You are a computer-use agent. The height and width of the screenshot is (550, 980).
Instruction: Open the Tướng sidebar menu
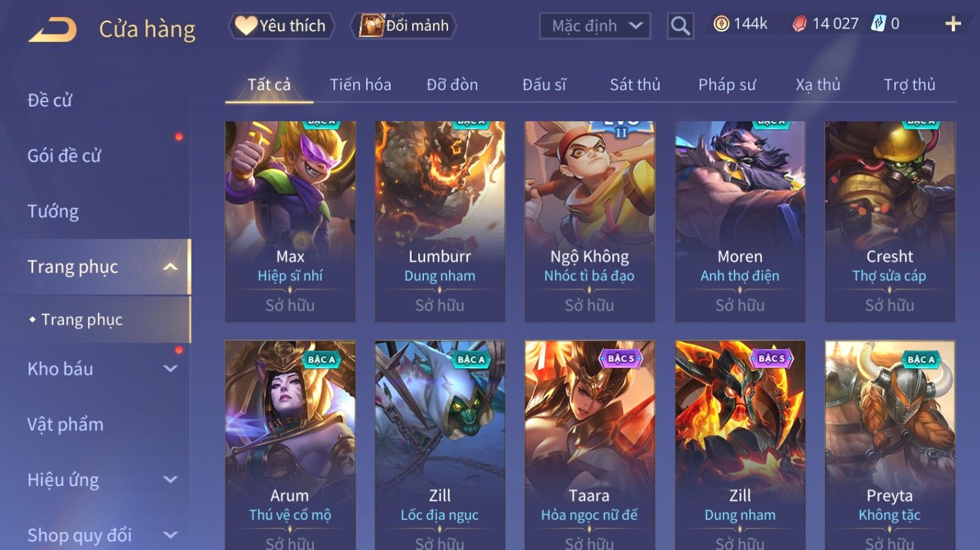53,211
